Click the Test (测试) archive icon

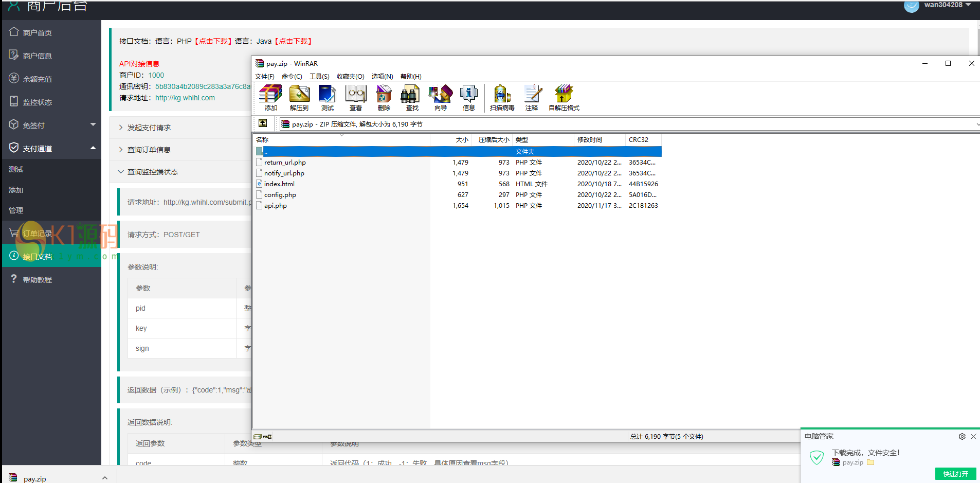coord(327,98)
